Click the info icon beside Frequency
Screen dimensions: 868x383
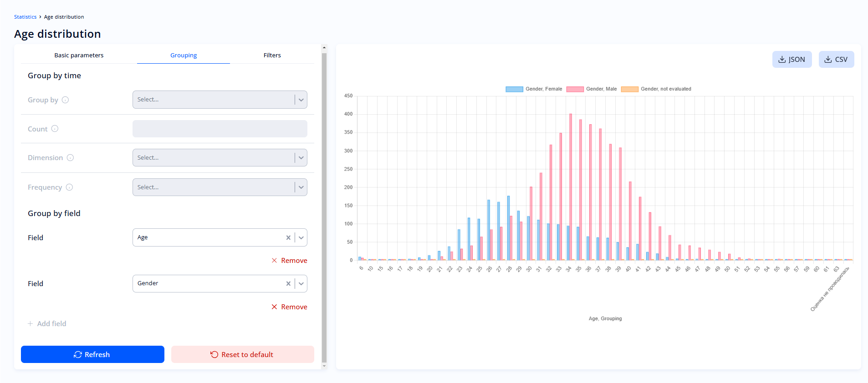(x=69, y=187)
